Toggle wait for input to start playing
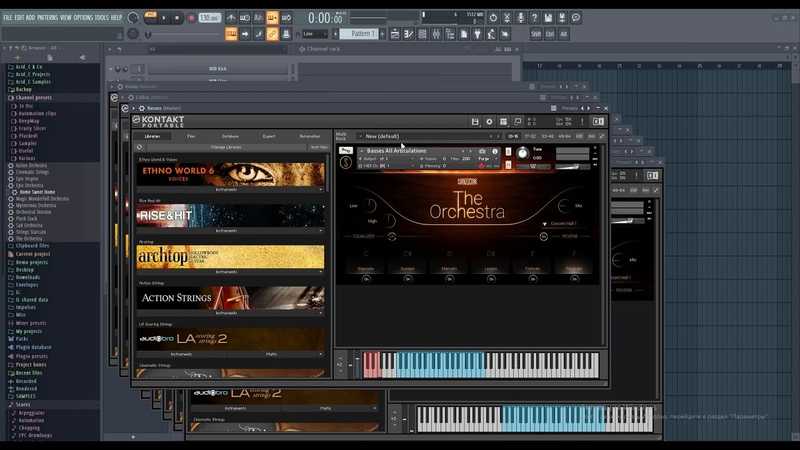800x450 pixels. 245,18
